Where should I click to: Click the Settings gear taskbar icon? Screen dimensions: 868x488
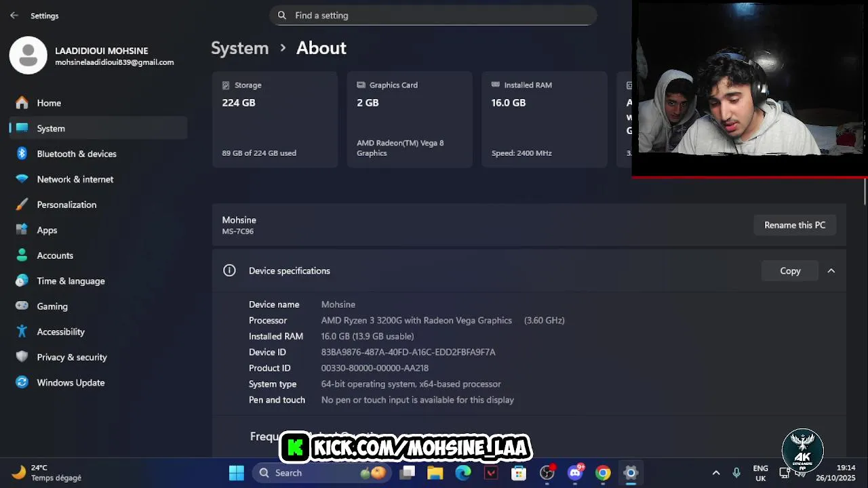click(631, 473)
